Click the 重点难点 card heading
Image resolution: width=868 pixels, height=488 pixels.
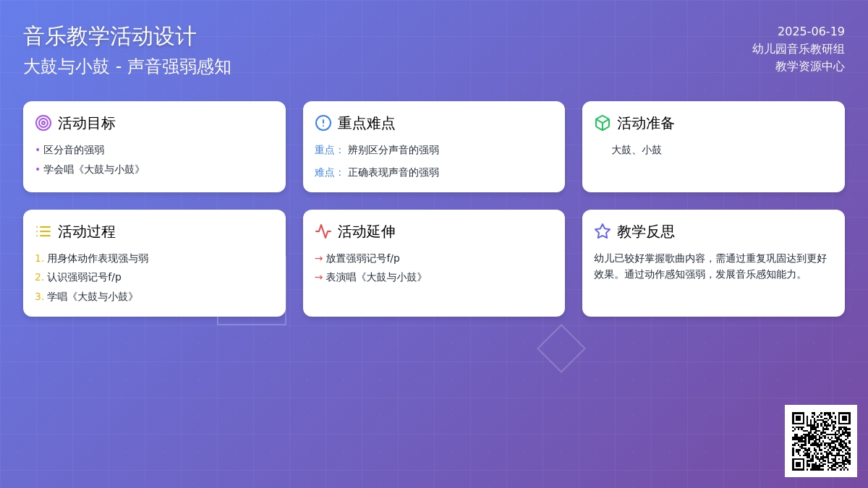click(x=367, y=123)
